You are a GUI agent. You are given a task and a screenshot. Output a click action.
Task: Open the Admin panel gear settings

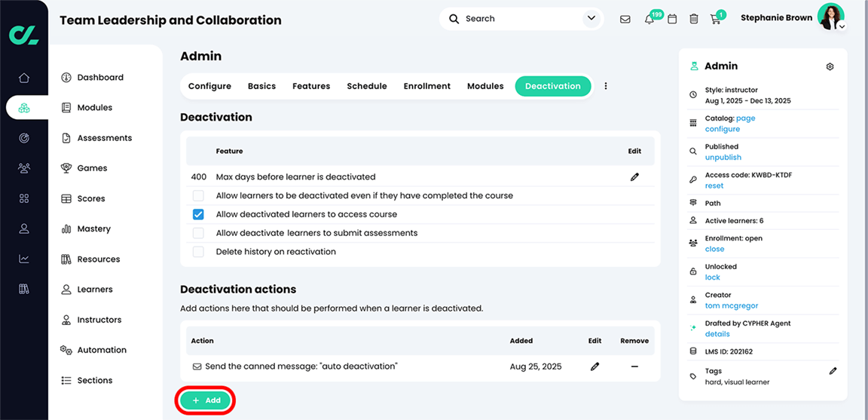pyautogui.click(x=830, y=66)
